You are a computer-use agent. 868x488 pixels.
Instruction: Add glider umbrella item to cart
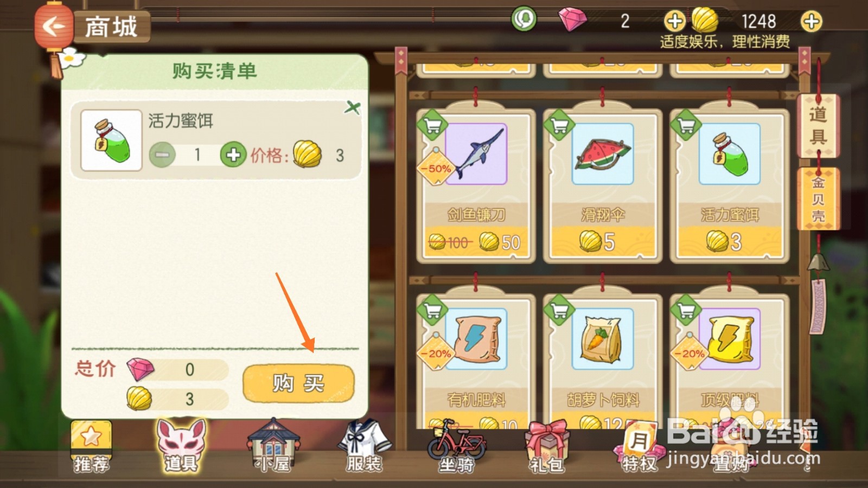click(x=559, y=126)
